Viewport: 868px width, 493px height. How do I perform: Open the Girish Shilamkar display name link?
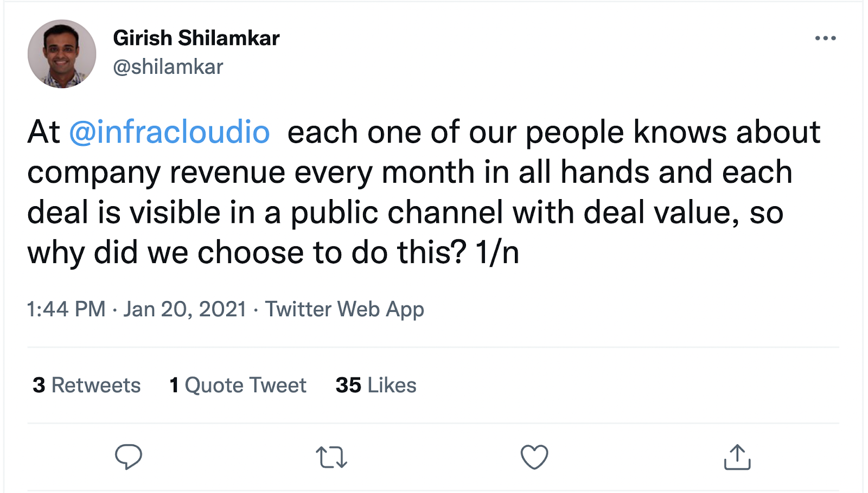tap(196, 38)
